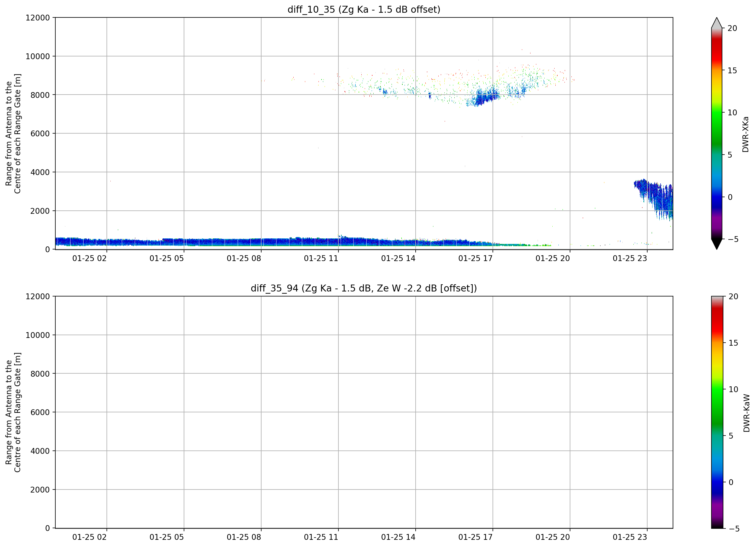The height and width of the screenshot is (547, 756).
Task: Select the DWR-XKa colorbar label
Action: point(746,134)
